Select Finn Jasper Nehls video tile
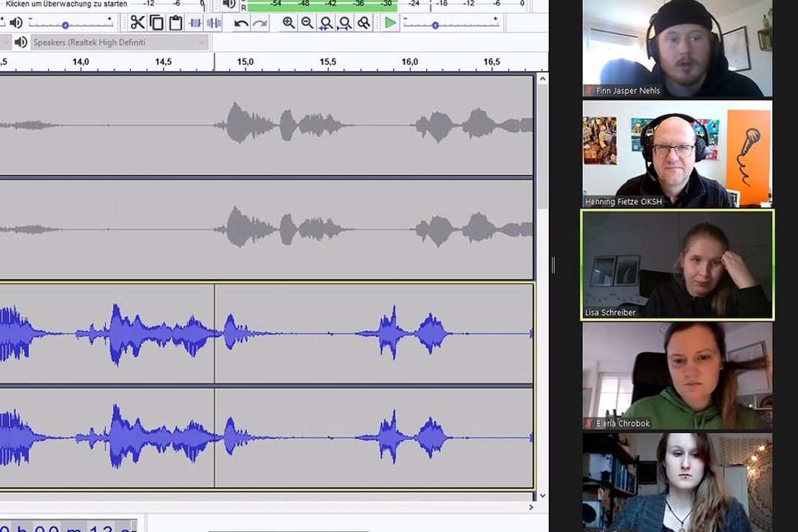 677,49
